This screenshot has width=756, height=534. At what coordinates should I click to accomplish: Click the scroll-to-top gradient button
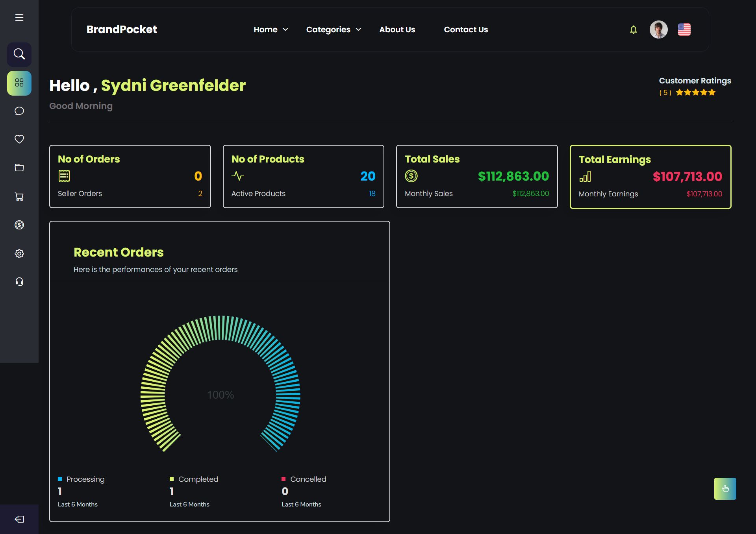tap(725, 488)
